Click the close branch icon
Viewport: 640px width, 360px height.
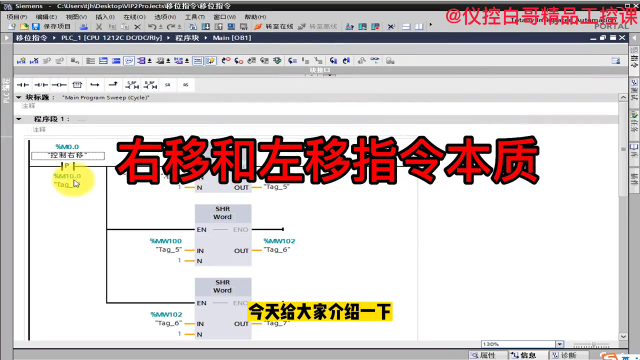(x=113, y=85)
